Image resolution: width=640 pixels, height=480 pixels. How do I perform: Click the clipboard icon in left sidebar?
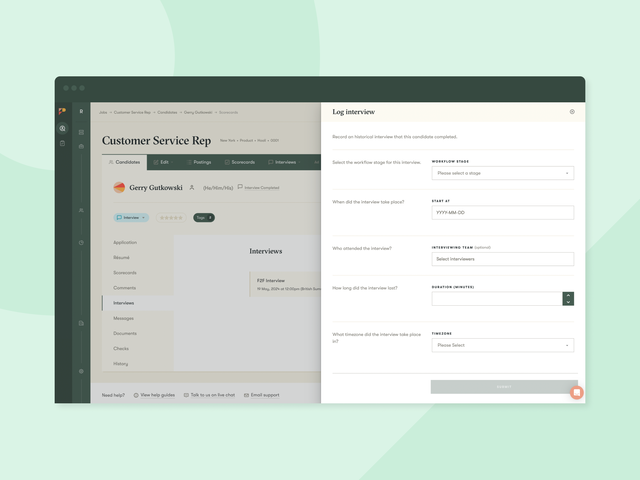point(62,143)
